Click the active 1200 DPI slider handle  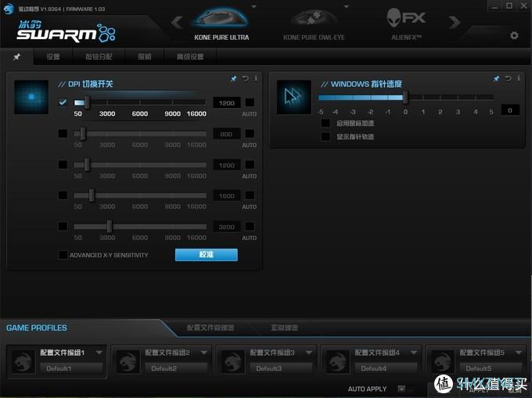(x=87, y=102)
